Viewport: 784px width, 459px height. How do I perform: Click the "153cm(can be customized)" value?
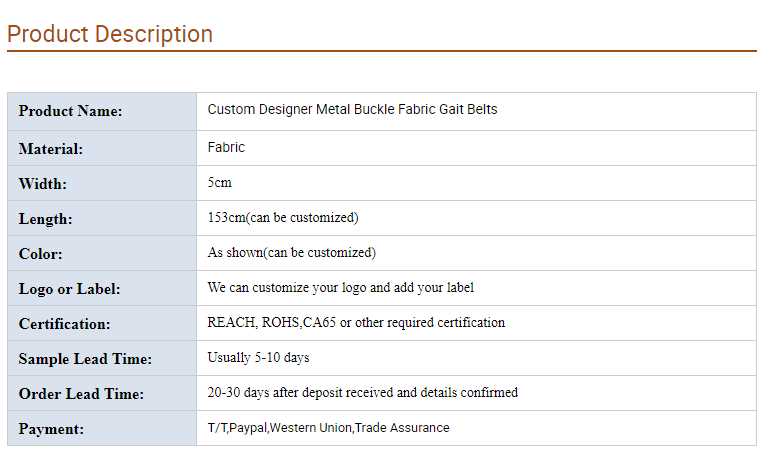tap(283, 217)
